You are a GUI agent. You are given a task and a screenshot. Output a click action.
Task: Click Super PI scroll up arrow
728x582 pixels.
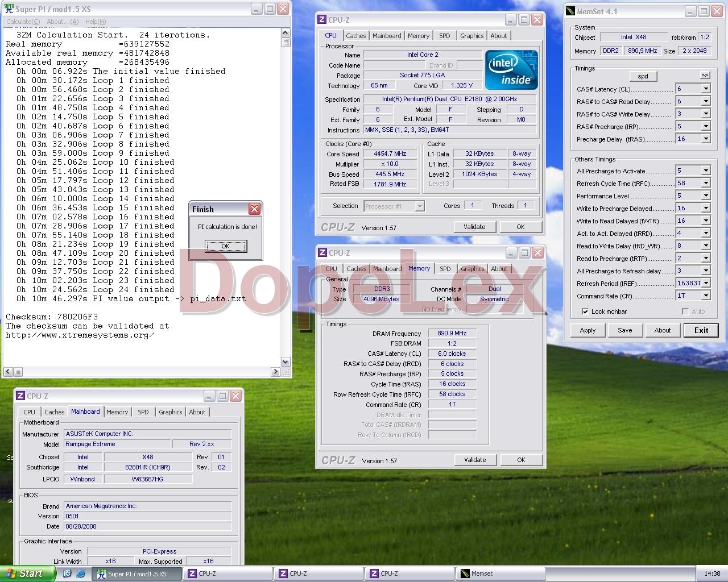click(x=286, y=34)
